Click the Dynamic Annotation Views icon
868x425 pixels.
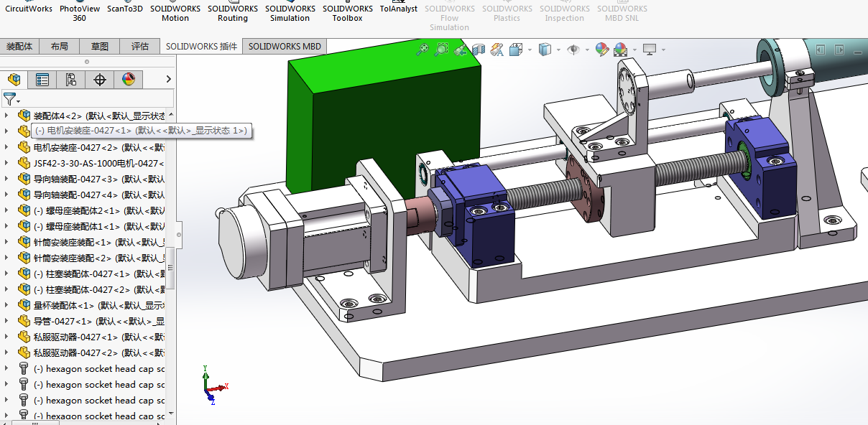[497, 50]
